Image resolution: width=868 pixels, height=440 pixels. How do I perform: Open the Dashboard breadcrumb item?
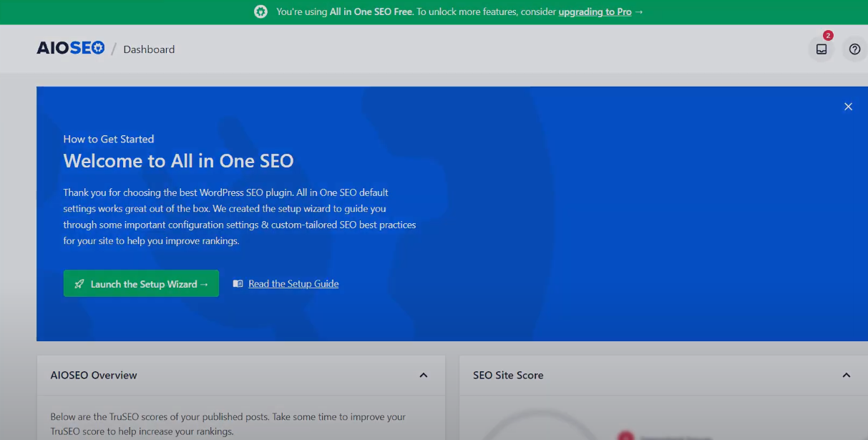[149, 49]
